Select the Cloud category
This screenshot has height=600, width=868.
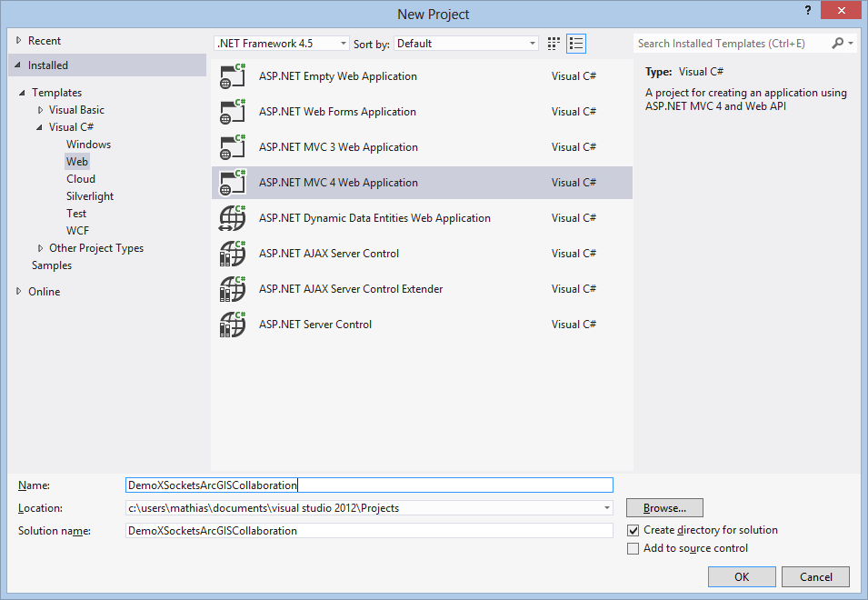pos(81,179)
